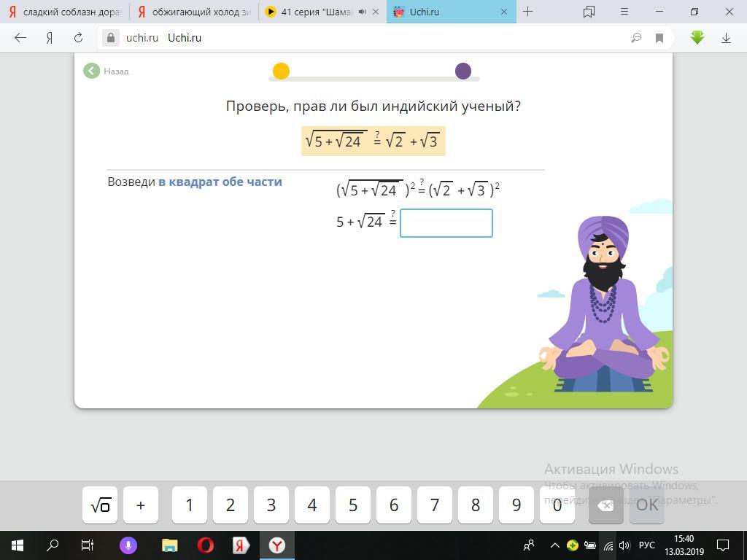Screen dimensions: 747x560
Task: Click the uchi.ru address text
Action: point(142,38)
